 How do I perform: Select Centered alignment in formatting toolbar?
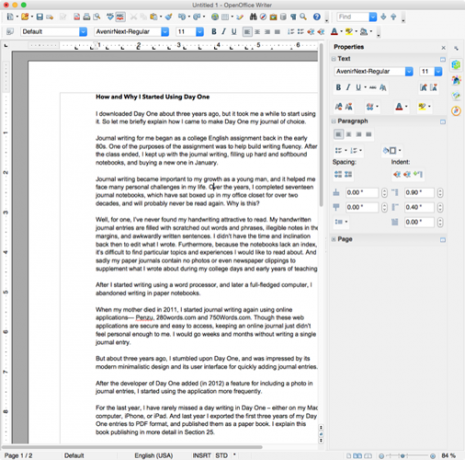[257, 32]
